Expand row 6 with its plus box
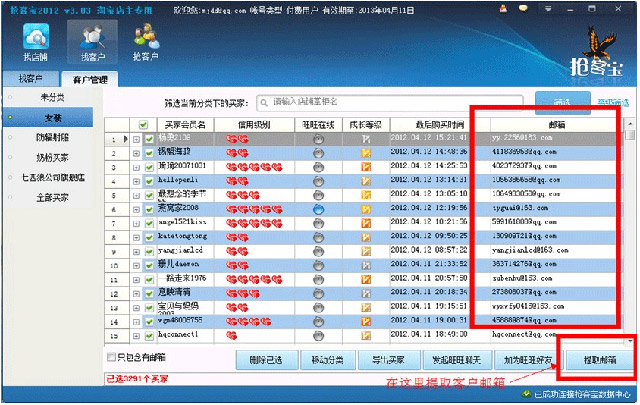 point(136,210)
